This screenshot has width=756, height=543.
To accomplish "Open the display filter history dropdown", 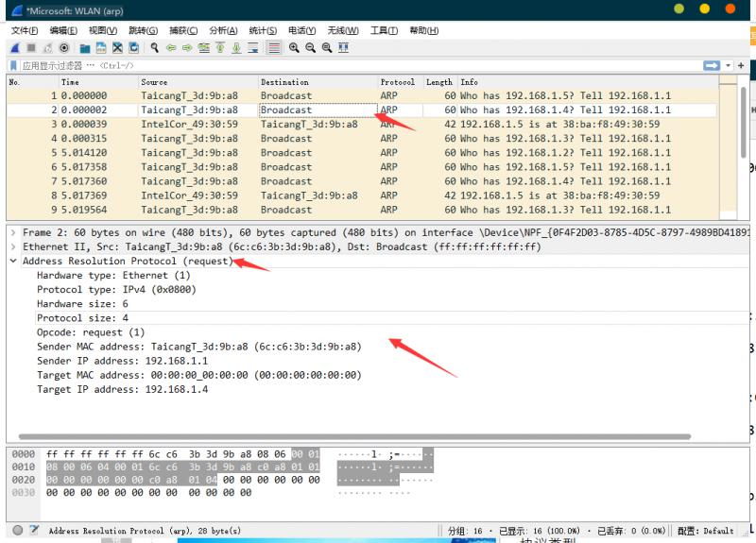I will 728,65.
